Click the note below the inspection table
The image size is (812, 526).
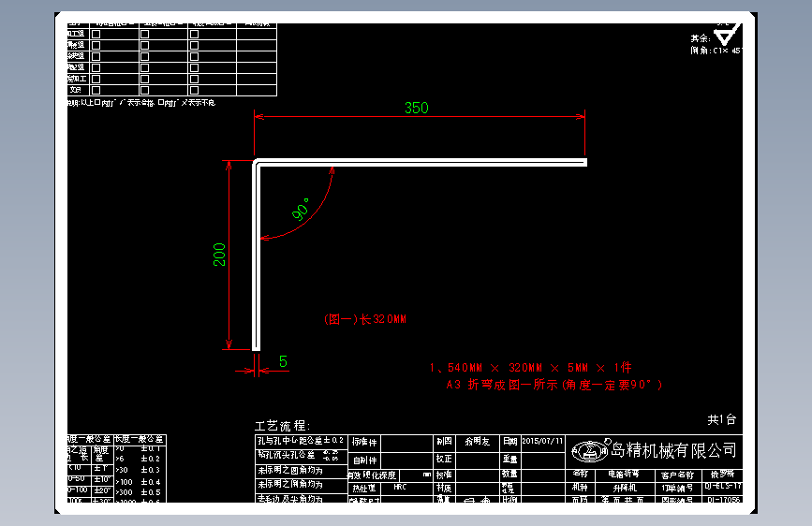(x=140, y=103)
